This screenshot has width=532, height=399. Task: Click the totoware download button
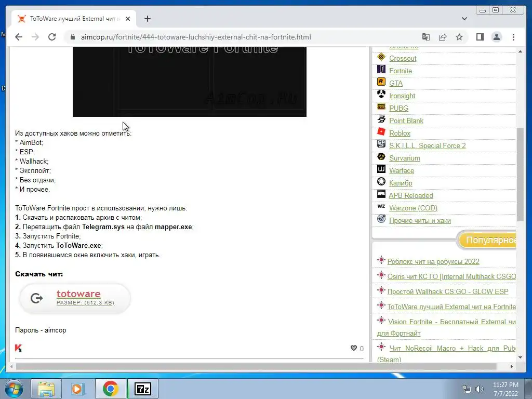coord(75,298)
